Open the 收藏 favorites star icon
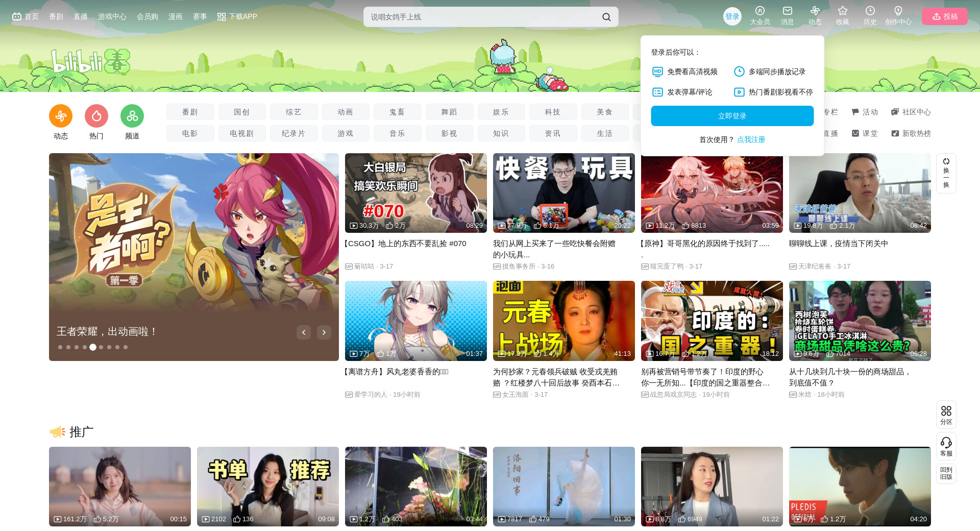Screen dimensions: 980x531 [x=842, y=11]
